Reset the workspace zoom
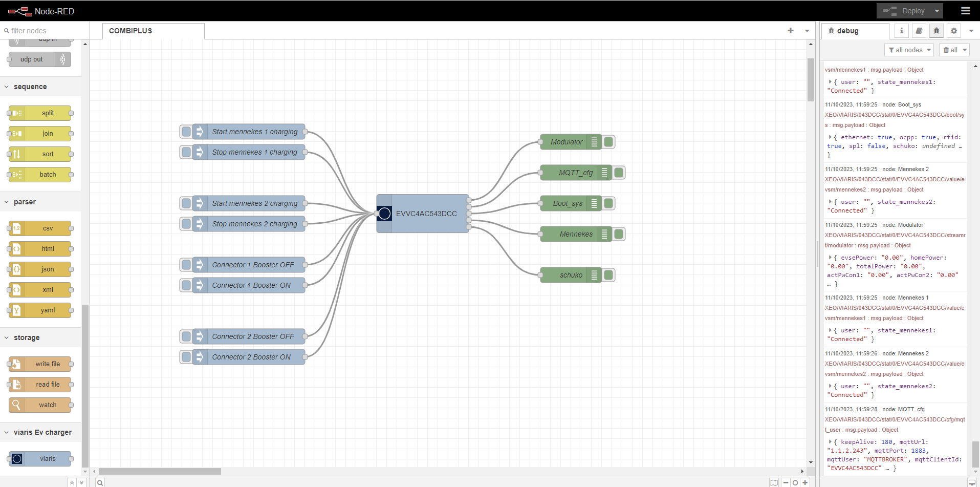 coord(795,482)
